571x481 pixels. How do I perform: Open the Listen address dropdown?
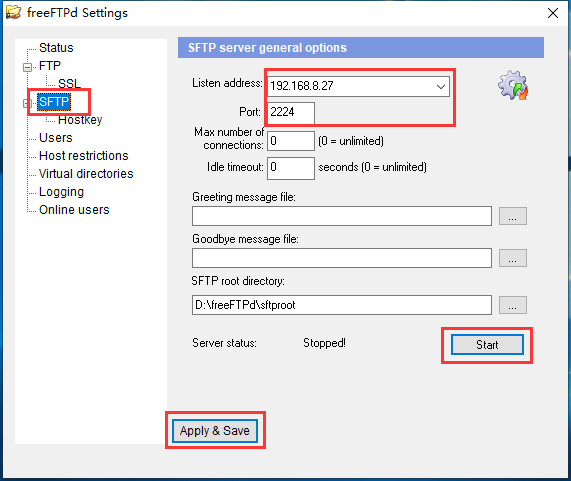441,87
